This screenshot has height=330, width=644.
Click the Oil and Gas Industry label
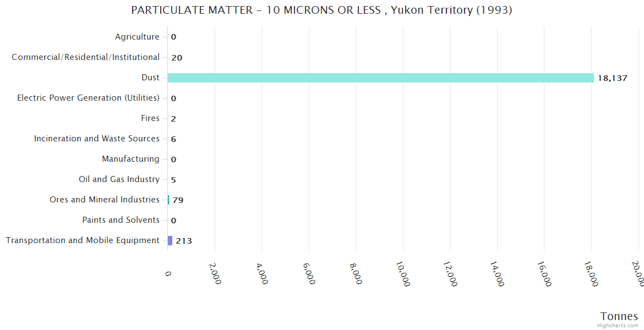coord(119,179)
